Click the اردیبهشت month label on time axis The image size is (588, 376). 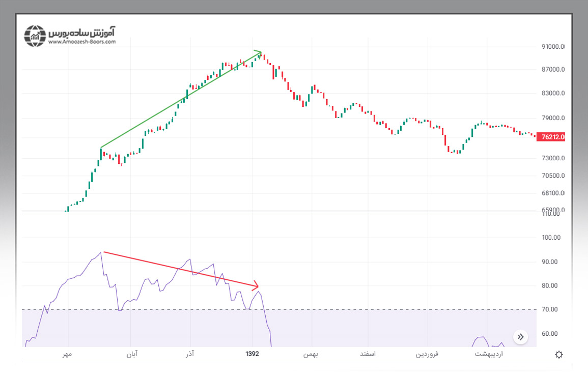(487, 354)
